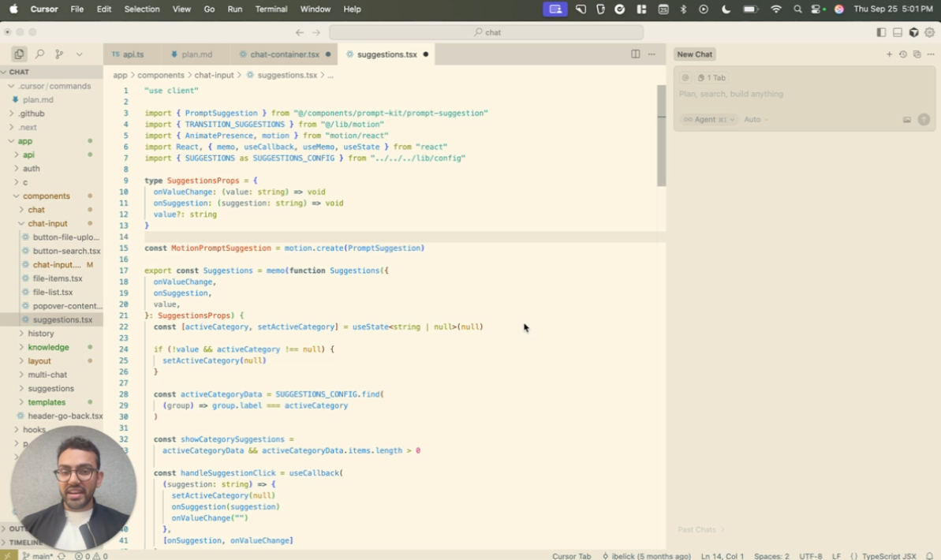Show chat history in the chat panel
The width and height of the screenshot is (941, 560).
(903, 54)
